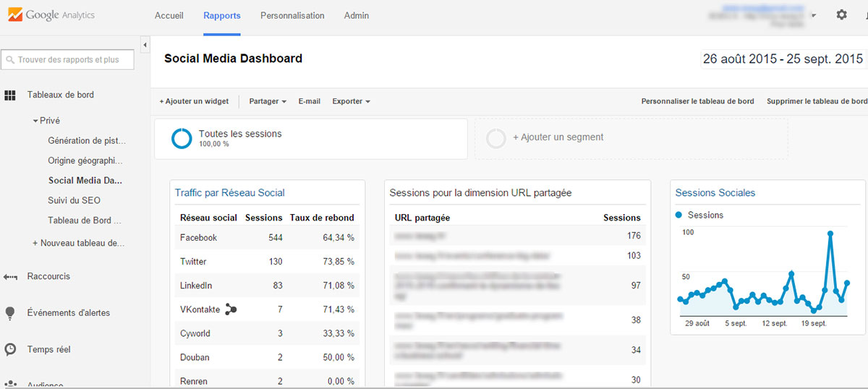Click Supprimer le tableau de bord

pyautogui.click(x=817, y=101)
